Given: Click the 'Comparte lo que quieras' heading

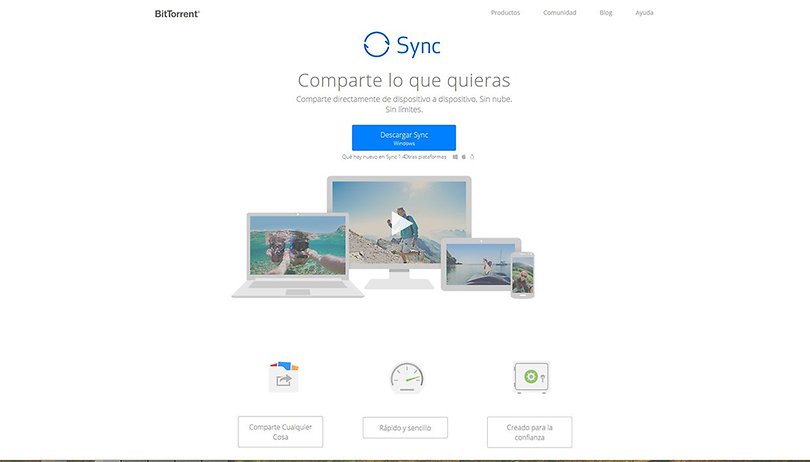Looking at the screenshot, I should pos(404,80).
